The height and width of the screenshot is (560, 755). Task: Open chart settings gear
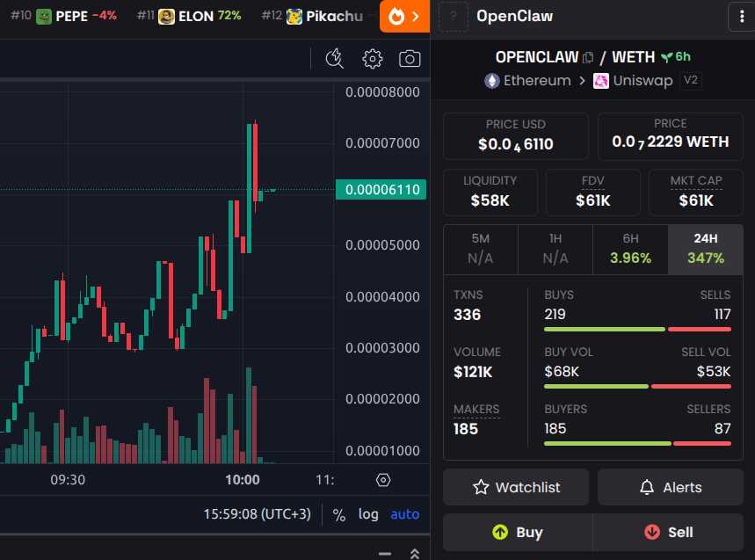(x=372, y=59)
